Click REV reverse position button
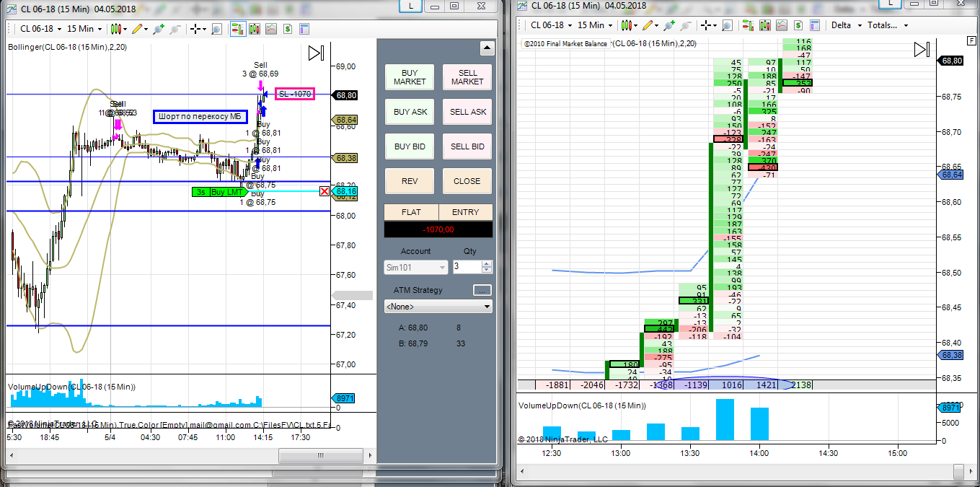The height and width of the screenshot is (487, 980). 410,181
